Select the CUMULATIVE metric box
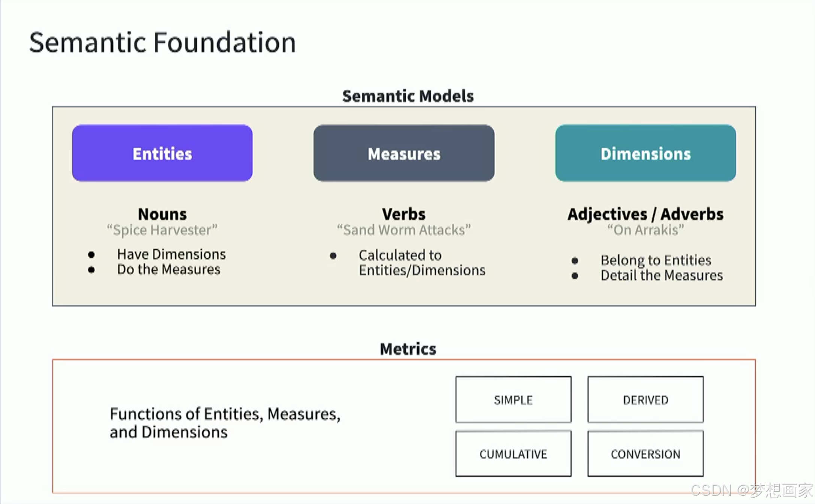815x504 pixels. [513, 453]
